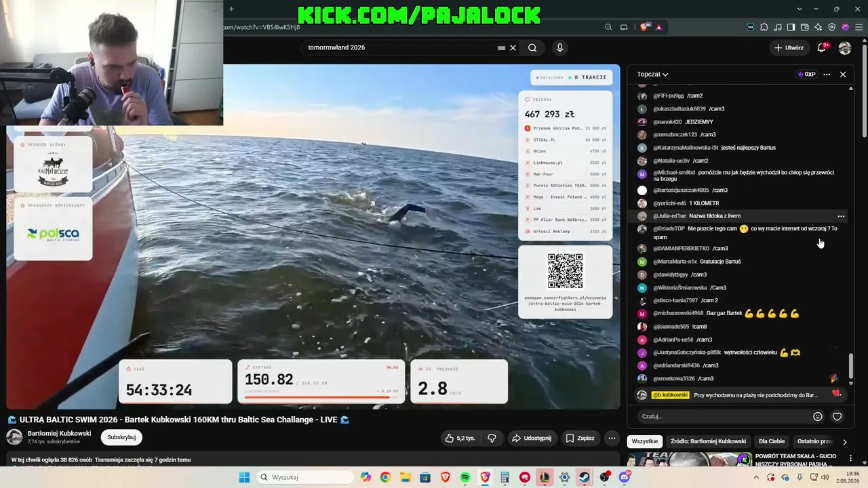This screenshot has width=868, height=488.
Task: Open a new browser tab
Action: point(231,9)
